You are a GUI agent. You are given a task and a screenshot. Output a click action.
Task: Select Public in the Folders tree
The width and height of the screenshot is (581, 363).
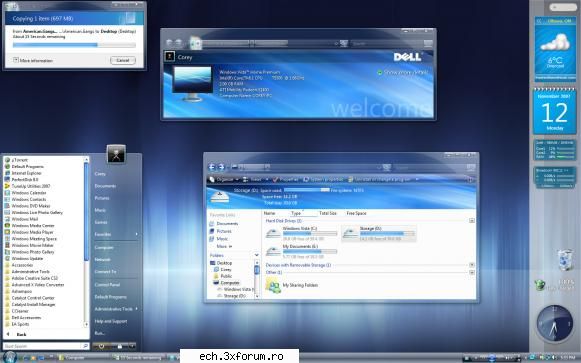pos(223,276)
